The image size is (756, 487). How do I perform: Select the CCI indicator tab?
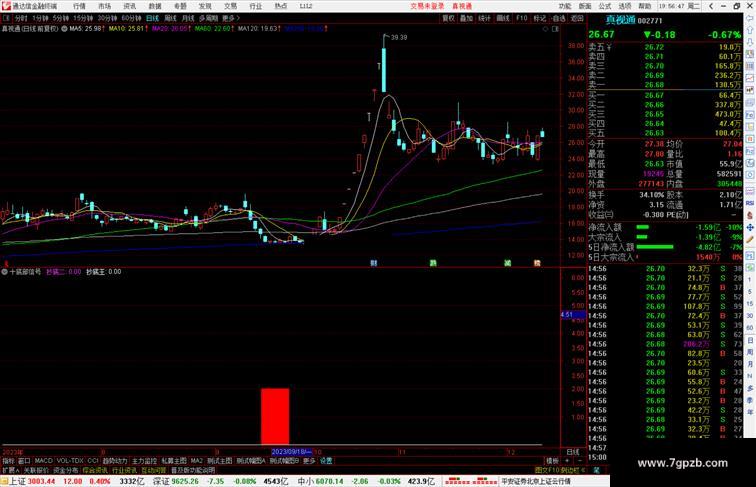coord(93,460)
